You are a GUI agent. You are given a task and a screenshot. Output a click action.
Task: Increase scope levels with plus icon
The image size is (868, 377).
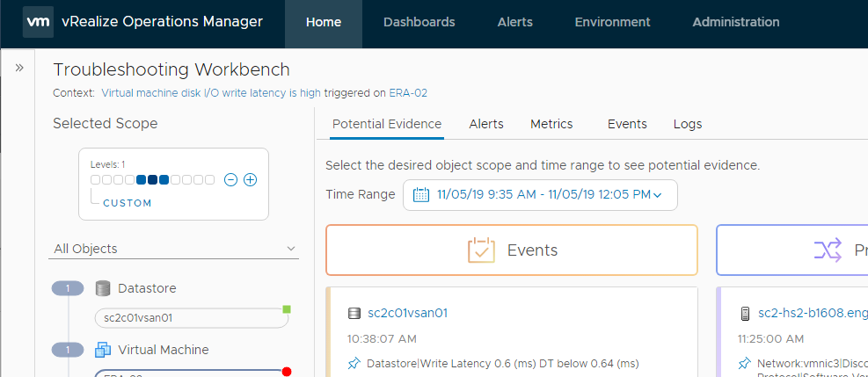click(x=250, y=180)
